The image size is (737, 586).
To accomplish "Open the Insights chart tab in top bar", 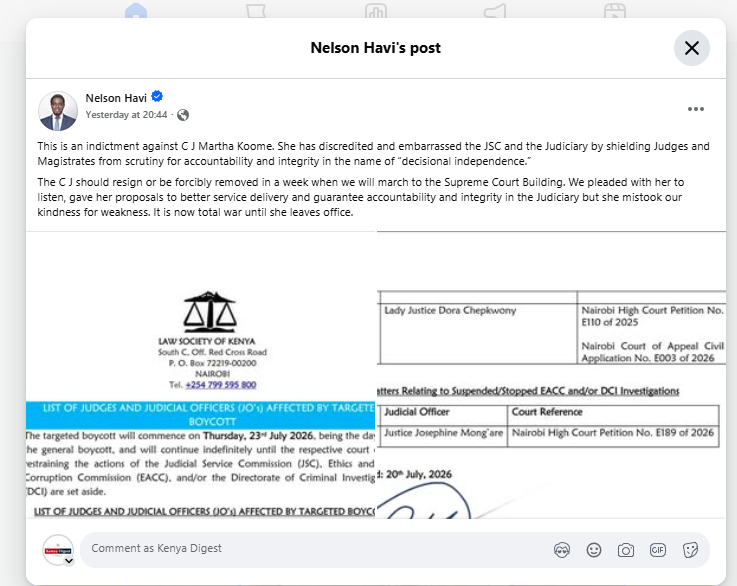I will coord(376,10).
